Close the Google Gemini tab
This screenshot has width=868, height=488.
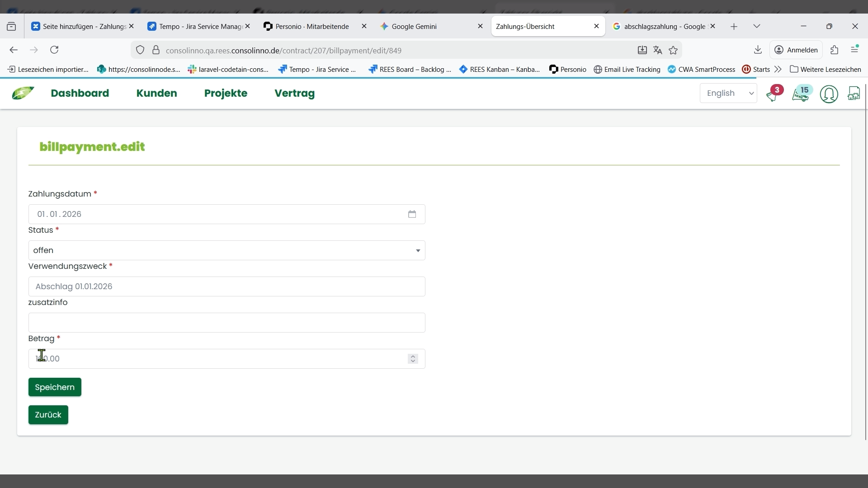[480, 27]
